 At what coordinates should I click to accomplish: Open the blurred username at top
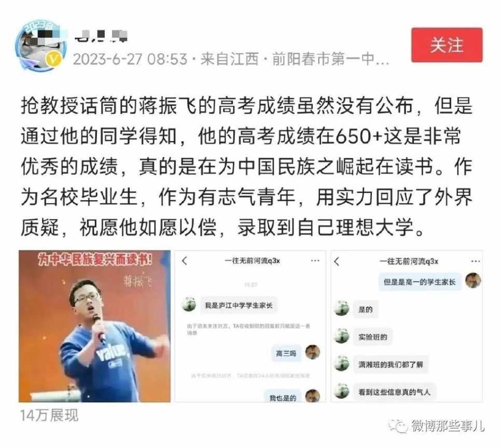101,35
